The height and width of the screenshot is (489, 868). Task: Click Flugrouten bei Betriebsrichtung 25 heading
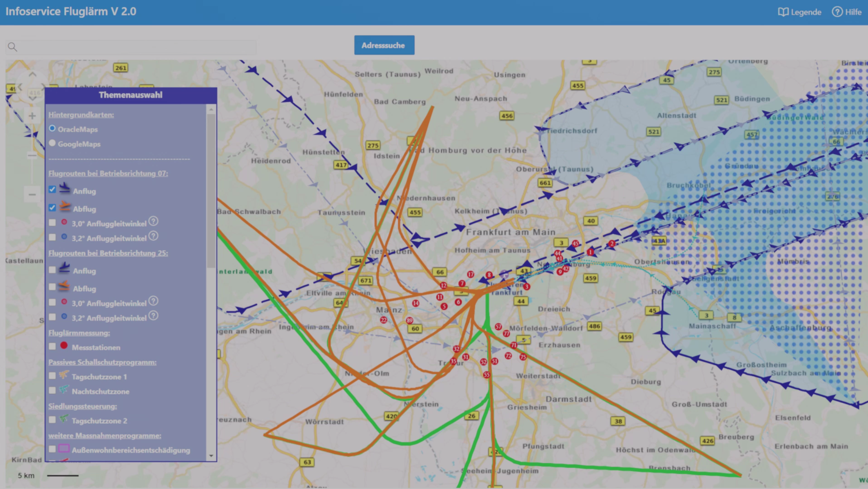[108, 253]
